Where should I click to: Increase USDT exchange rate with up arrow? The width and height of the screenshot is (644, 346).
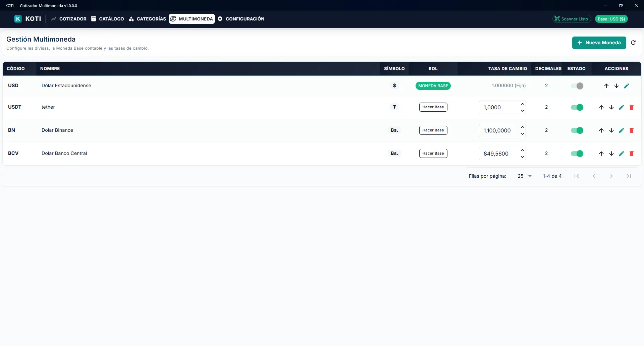tap(523, 104)
